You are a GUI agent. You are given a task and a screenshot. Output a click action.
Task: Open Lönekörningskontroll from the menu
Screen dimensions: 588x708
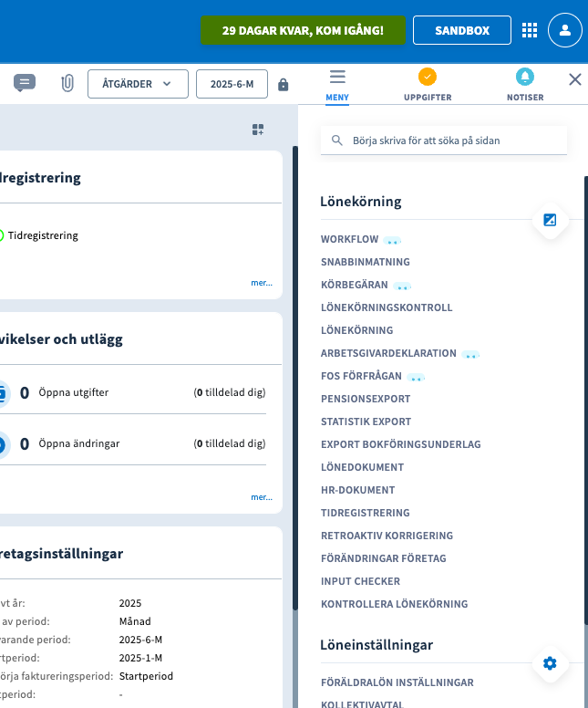point(387,307)
